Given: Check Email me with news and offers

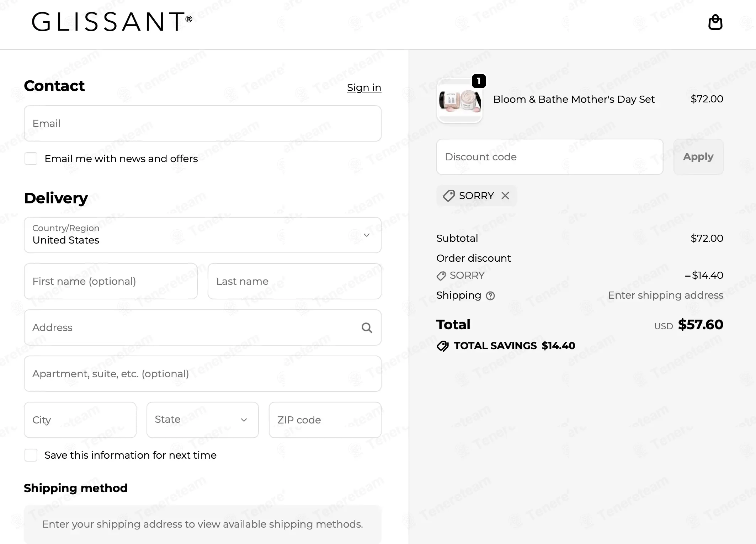Looking at the screenshot, I should 31,159.
